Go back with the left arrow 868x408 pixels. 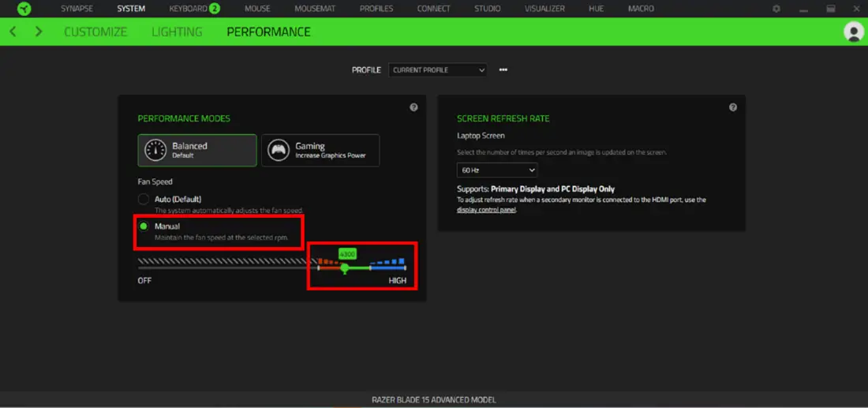point(13,32)
